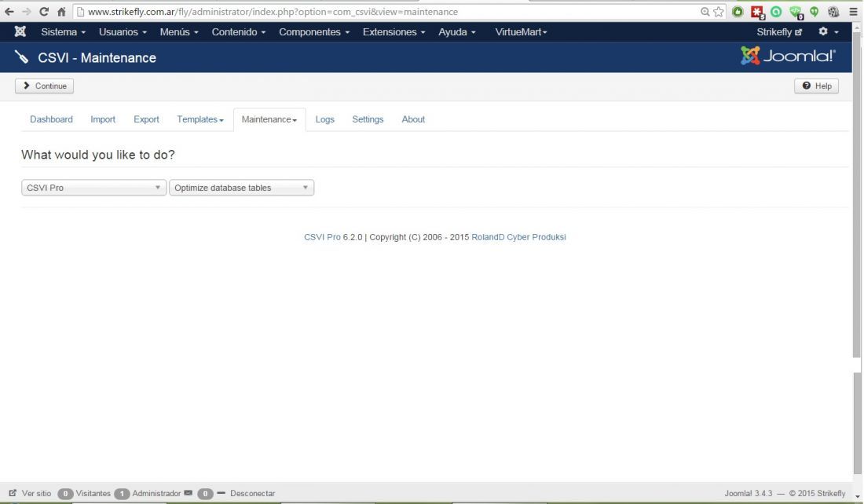Open the Ayuda menu
The height and width of the screenshot is (504, 864).
tap(457, 32)
